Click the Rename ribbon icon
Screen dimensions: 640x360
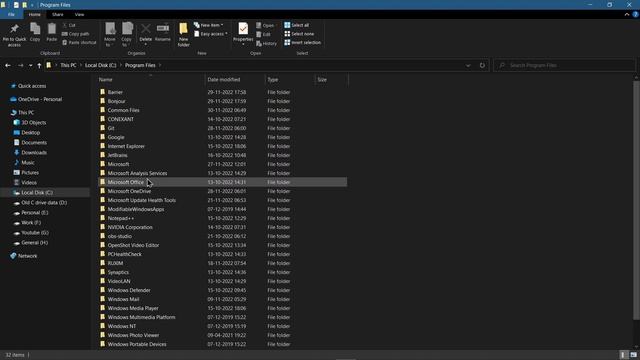(x=163, y=29)
